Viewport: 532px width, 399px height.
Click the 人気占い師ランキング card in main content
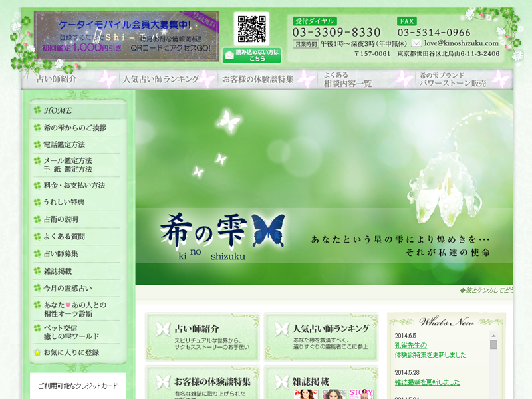tap(321, 336)
